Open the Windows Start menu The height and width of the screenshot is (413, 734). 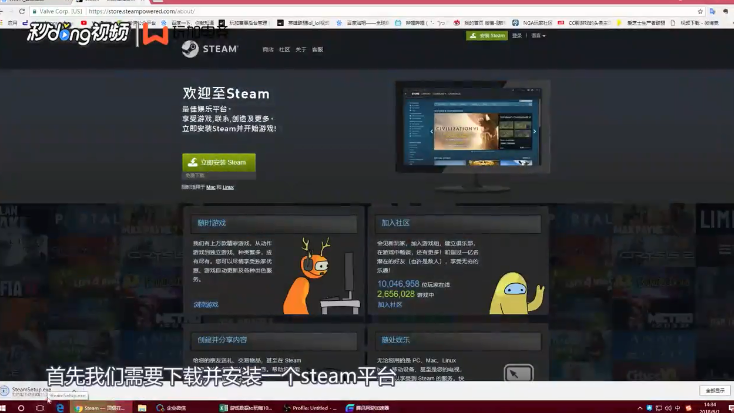(x=4, y=408)
